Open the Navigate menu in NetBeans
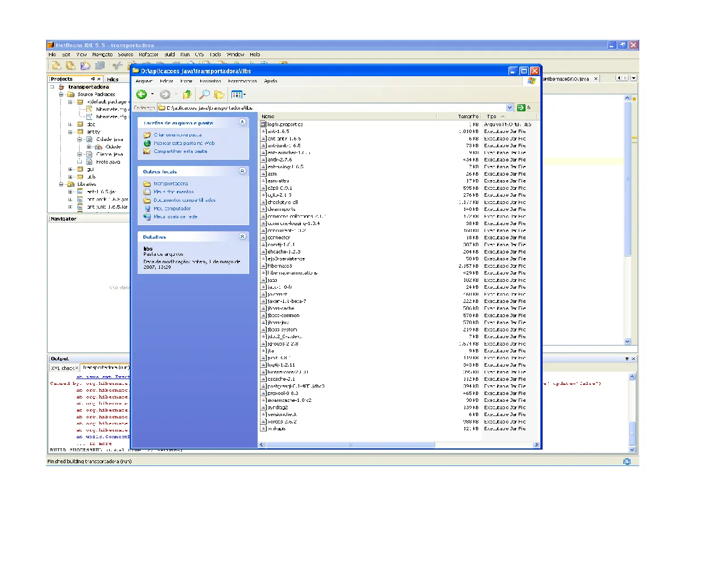Viewport: 728px width, 582px height. 102,55
